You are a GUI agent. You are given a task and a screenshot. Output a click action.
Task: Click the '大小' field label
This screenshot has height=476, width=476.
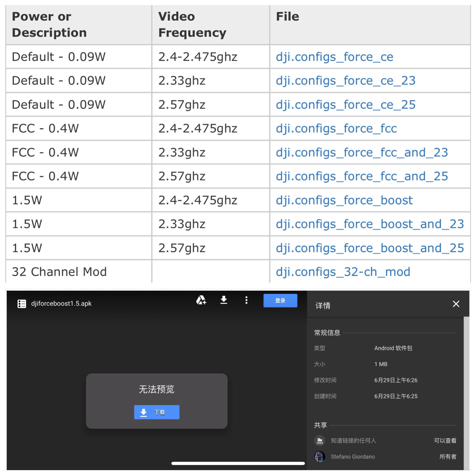[320, 364]
